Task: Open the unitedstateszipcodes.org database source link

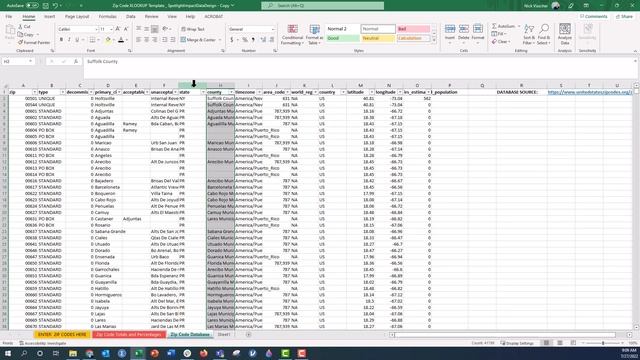Action: 590,92
